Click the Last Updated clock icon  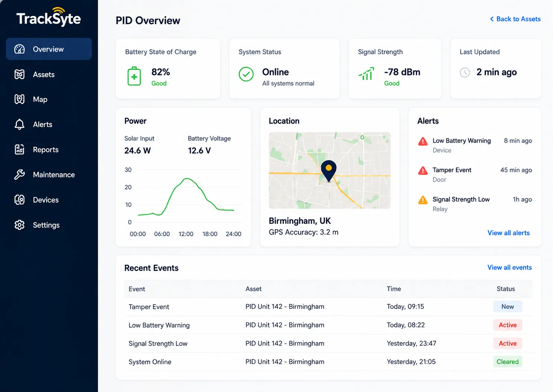(465, 72)
